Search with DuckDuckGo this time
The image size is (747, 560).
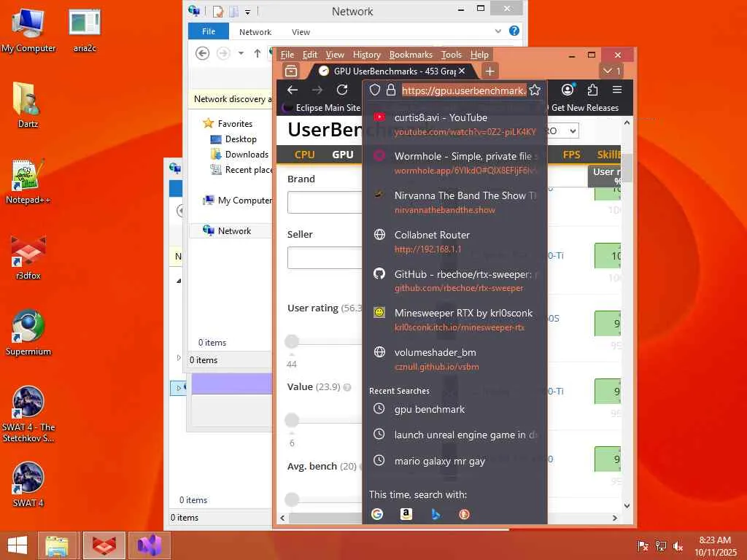[464, 514]
